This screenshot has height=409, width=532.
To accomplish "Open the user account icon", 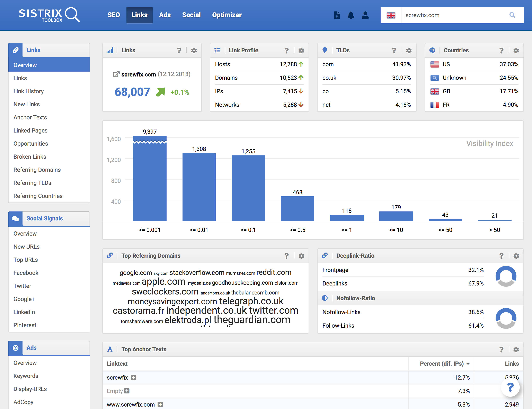I will pyautogui.click(x=365, y=15).
